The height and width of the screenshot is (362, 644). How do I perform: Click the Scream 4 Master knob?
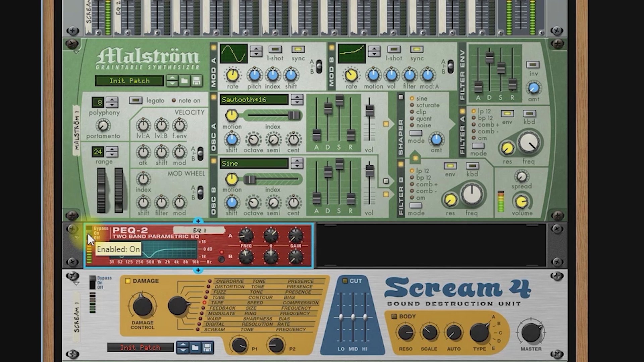point(531,333)
